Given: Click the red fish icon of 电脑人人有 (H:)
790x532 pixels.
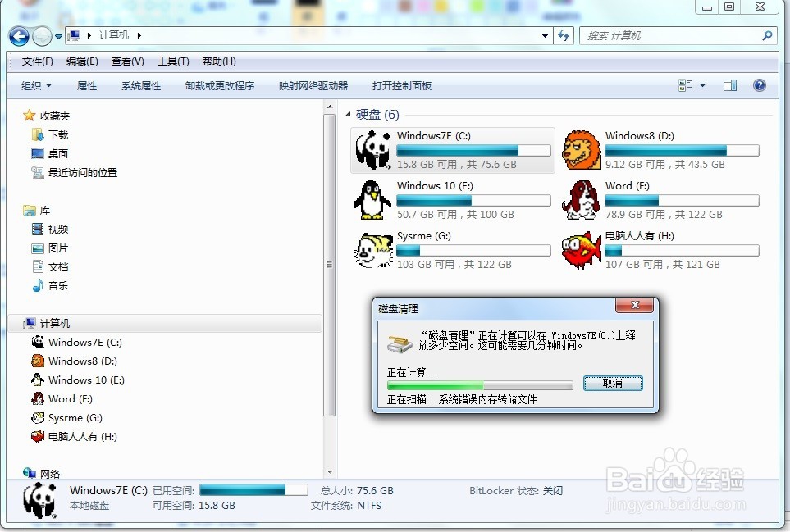Looking at the screenshot, I should [582, 250].
